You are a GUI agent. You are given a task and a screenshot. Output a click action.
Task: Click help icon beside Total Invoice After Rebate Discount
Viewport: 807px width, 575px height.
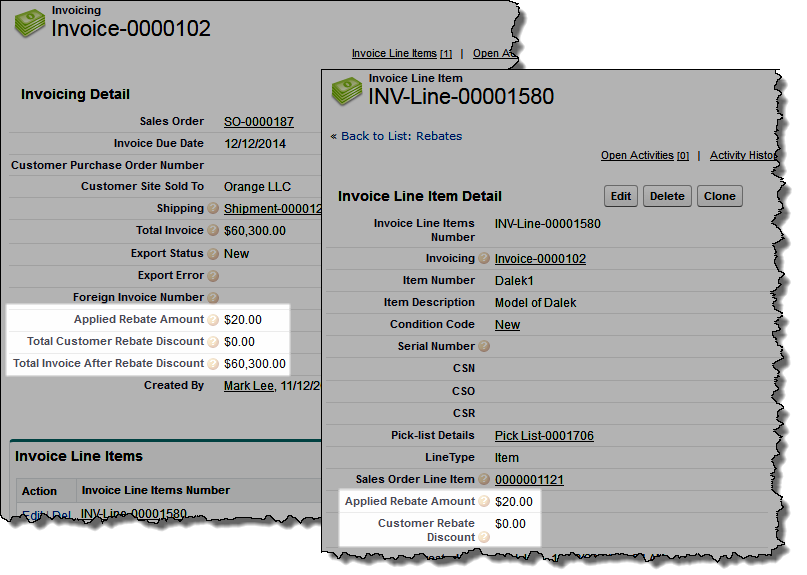point(213,364)
